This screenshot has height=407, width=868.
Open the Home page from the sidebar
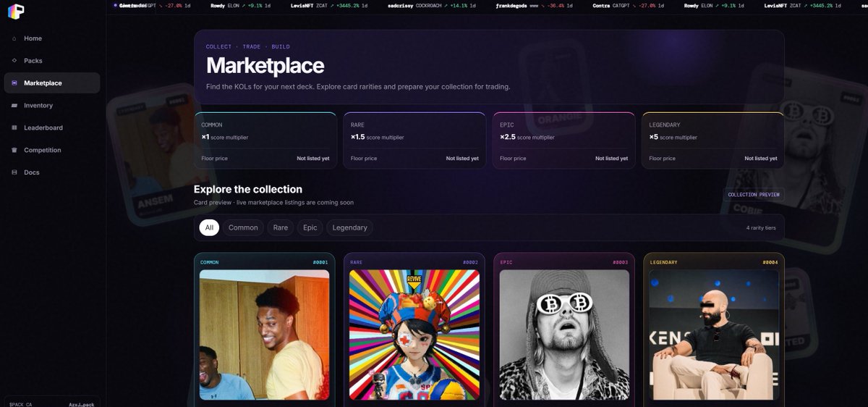pos(52,38)
